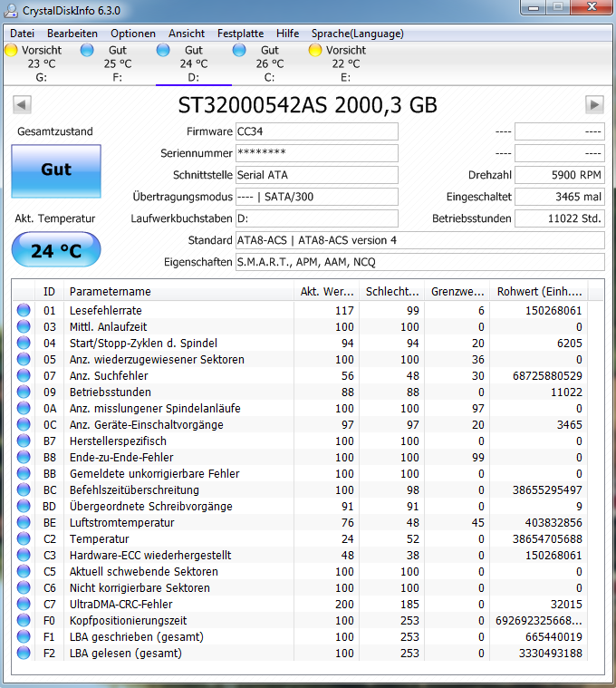Click the status orb for Mittl. Anlaufzeit
The height and width of the screenshot is (688, 616).
[24, 326]
